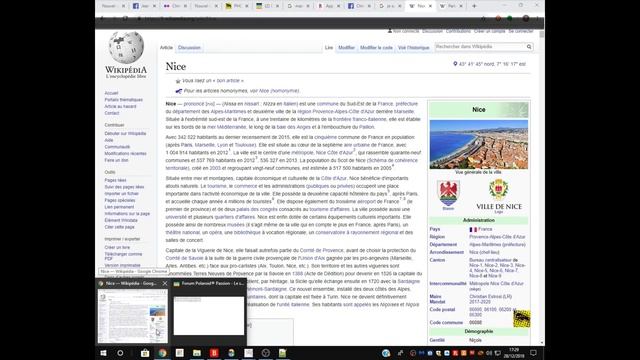Viewport: 640px width, 360px height.
Task: Click the Se connecter link
Action: [x=521, y=31]
